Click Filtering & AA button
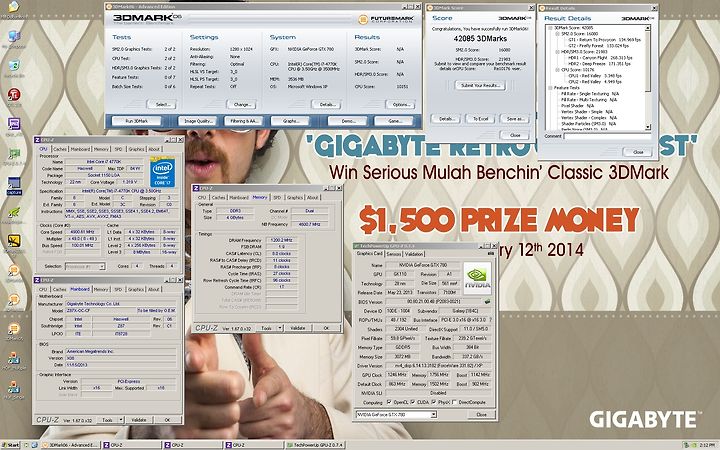The width and height of the screenshot is (720, 450). (243, 121)
